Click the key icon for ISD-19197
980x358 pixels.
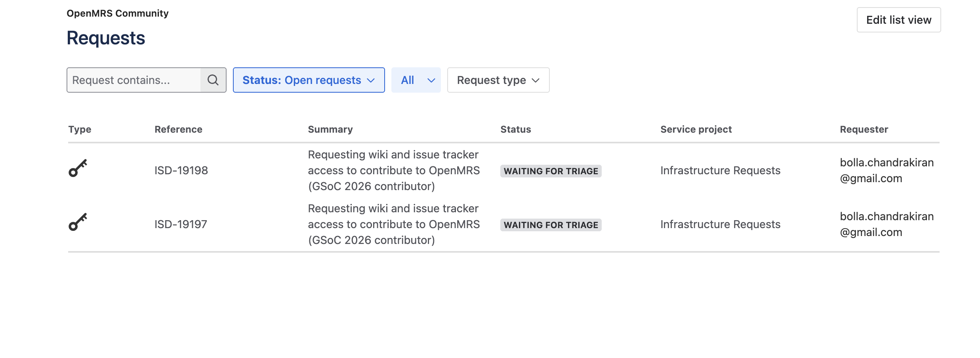[78, 222]
